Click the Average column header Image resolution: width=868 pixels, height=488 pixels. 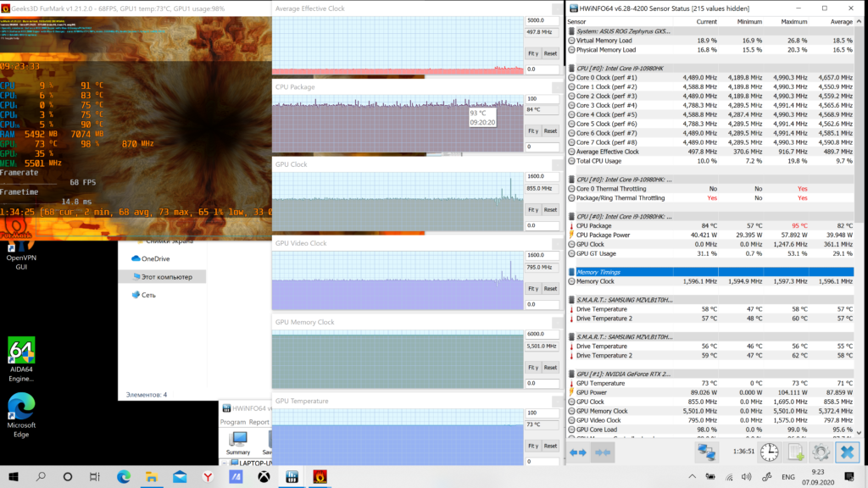[842, 21]
